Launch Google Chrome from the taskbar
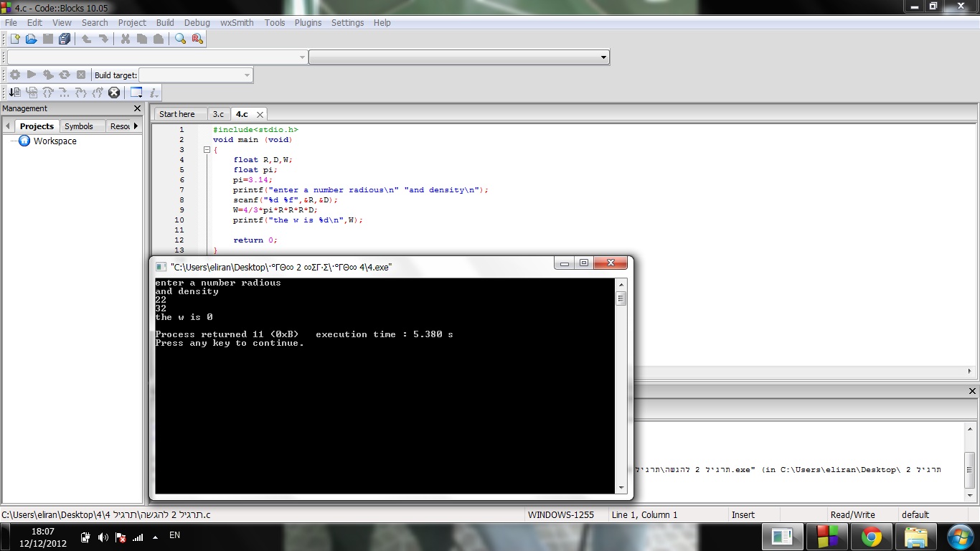 (872, 537)
